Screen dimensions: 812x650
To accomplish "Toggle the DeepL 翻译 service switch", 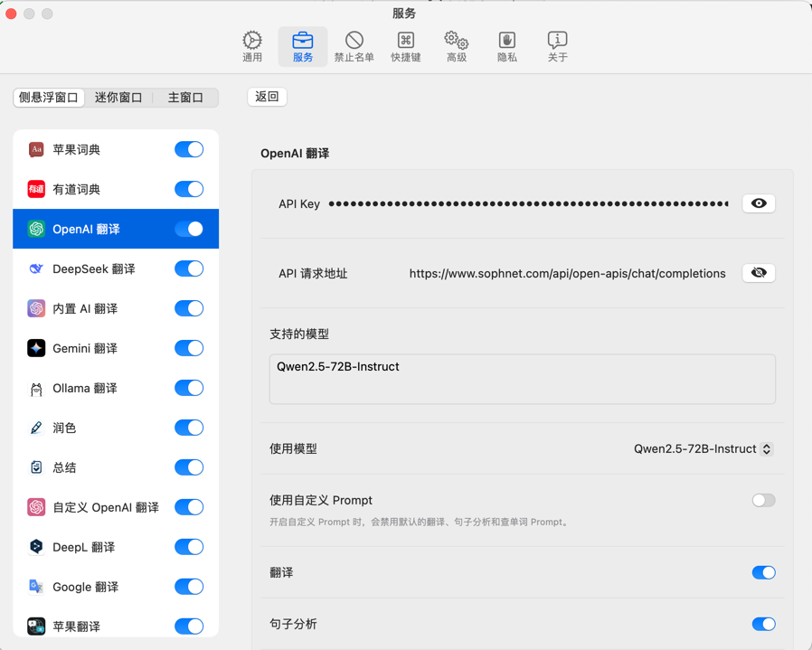I will [189, 547].
